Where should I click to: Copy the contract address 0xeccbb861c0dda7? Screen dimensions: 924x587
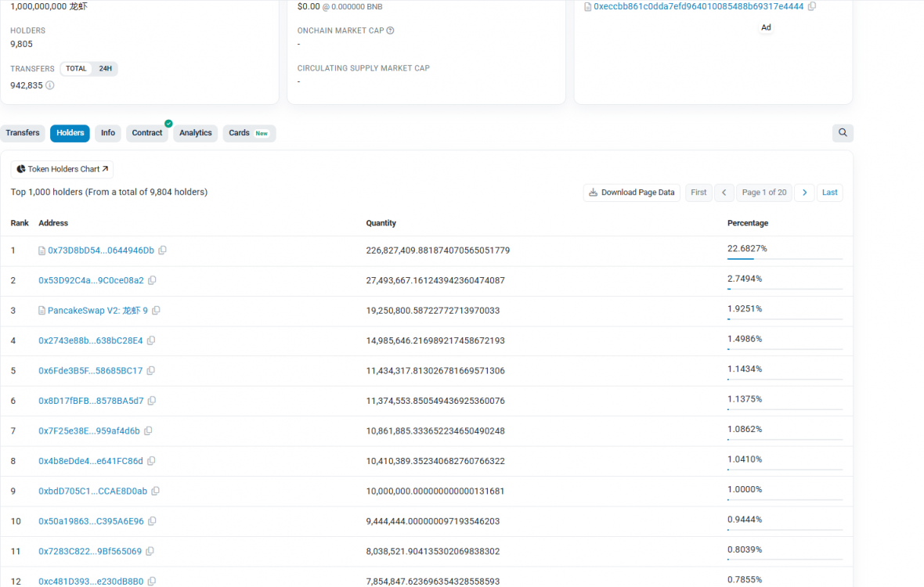coord(812,6)
